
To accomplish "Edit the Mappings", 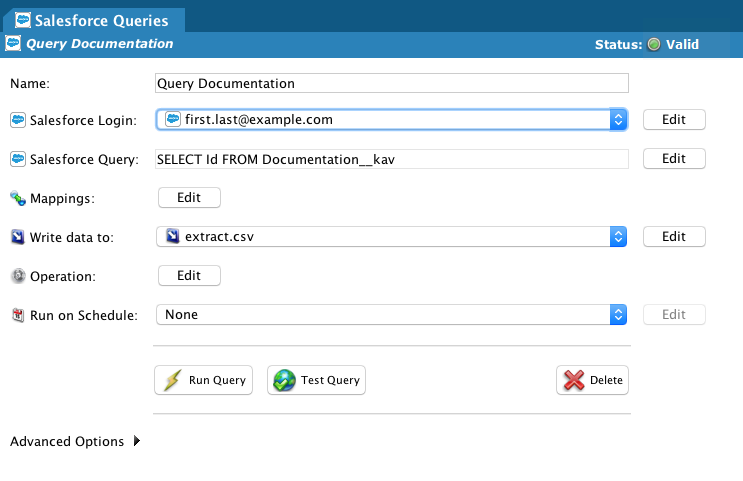I will (189, 197).
